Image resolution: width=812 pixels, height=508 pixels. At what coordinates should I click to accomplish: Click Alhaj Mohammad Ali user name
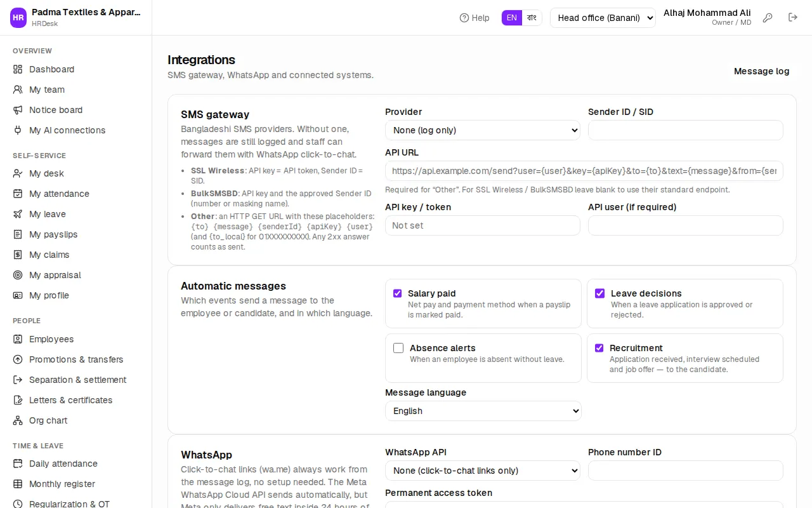[x=707, y=13]
